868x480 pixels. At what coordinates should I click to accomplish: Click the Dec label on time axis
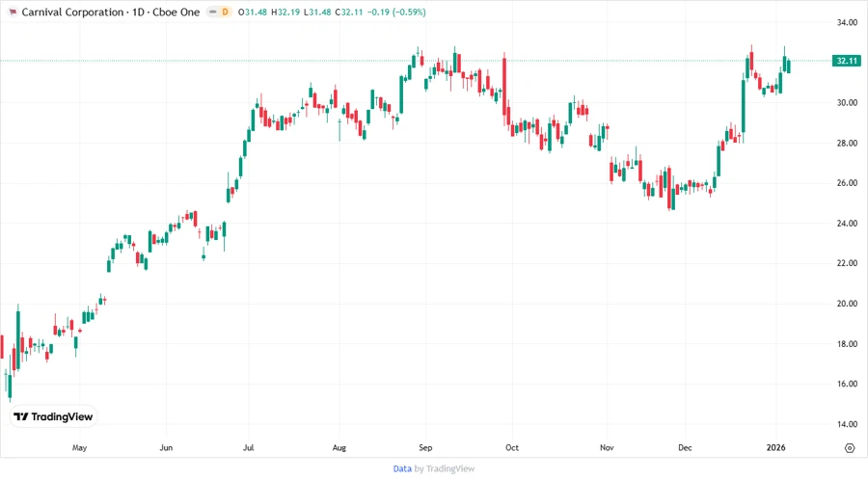685,448
